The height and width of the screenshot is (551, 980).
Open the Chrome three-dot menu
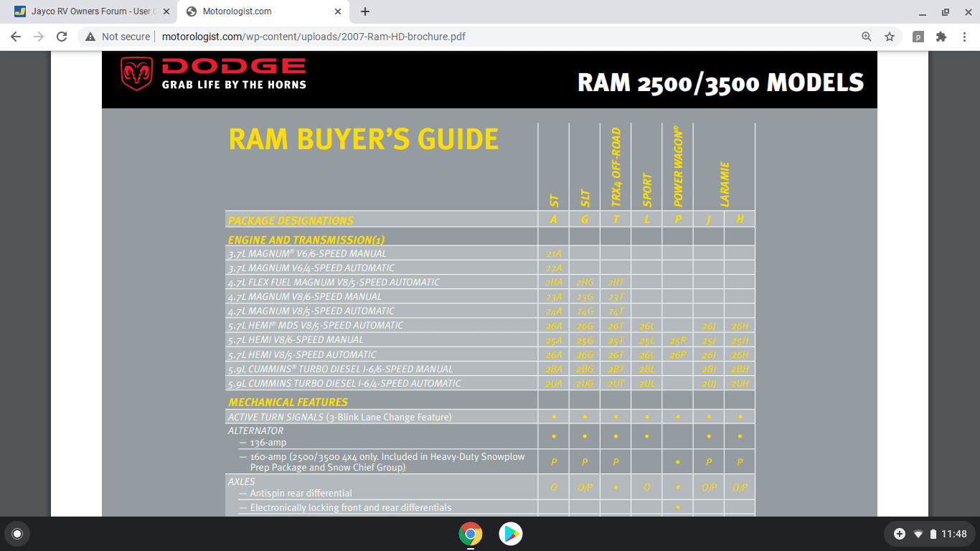[x=963, y=37]
